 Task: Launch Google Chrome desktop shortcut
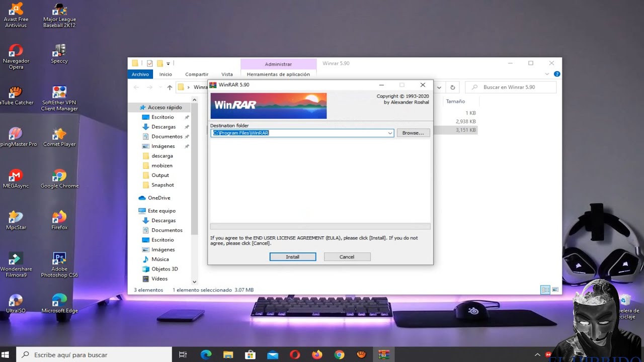point(59,179)
